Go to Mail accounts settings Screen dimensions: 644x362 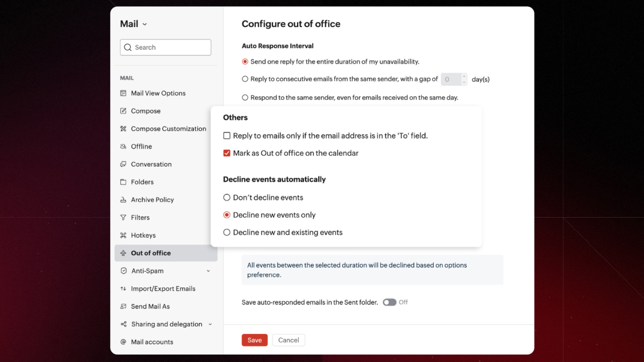point(151,342)
